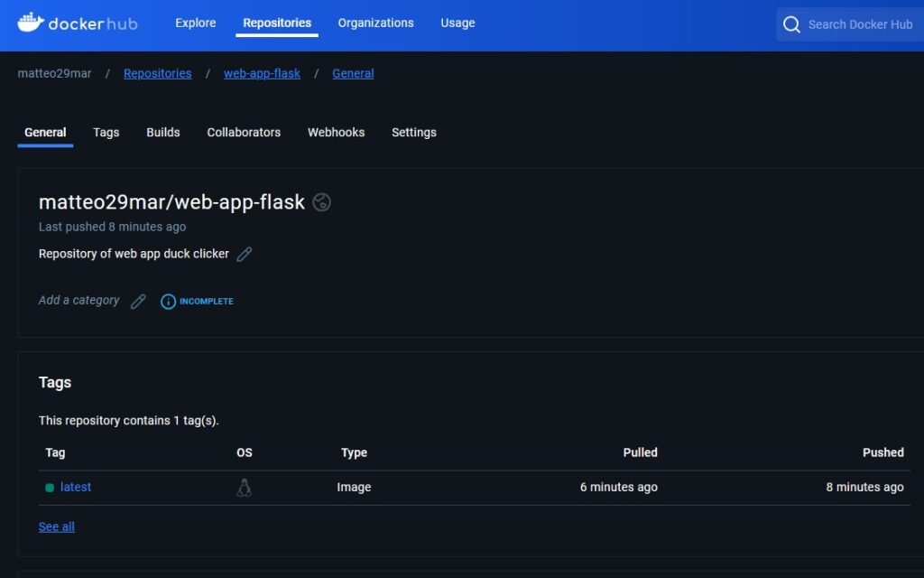Open the Explore menu item

pos(196,23)
